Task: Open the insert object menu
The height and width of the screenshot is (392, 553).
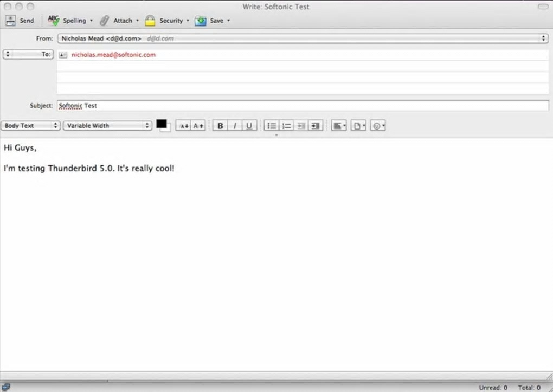Action: coord(359,126)
